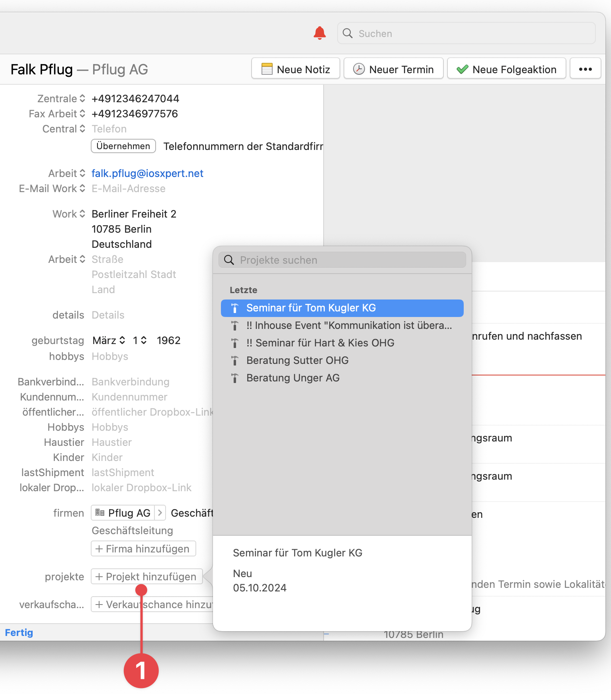The height and width of the screenshot is (700, 611).
Task: Click the building icon in Pflug AG chip
Action: pos(100,513)
